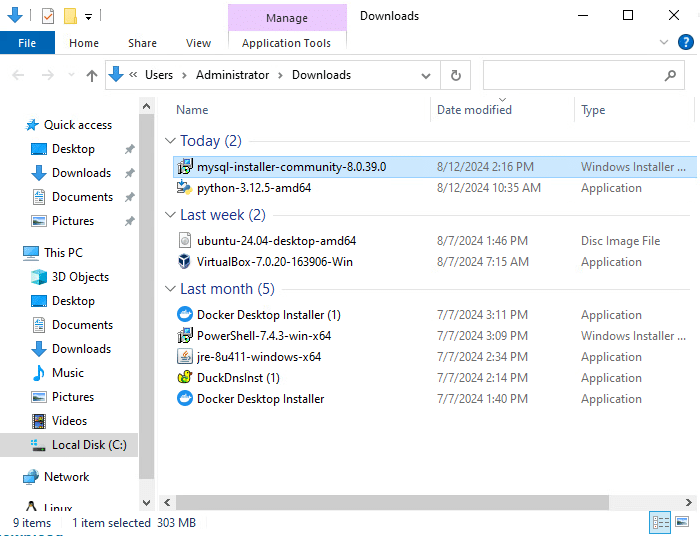700x536 pixels.
Task: Click the Manage contextual tab
Action: click(287, 18)
